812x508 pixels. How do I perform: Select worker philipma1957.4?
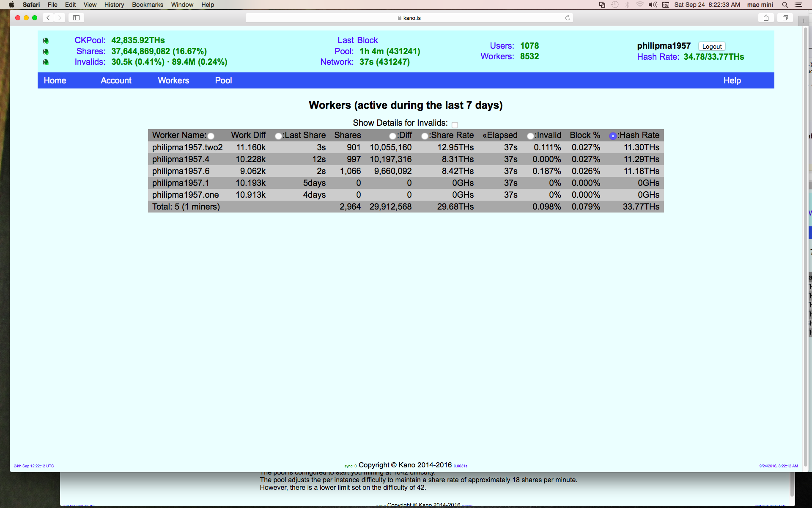coord(181,159)
